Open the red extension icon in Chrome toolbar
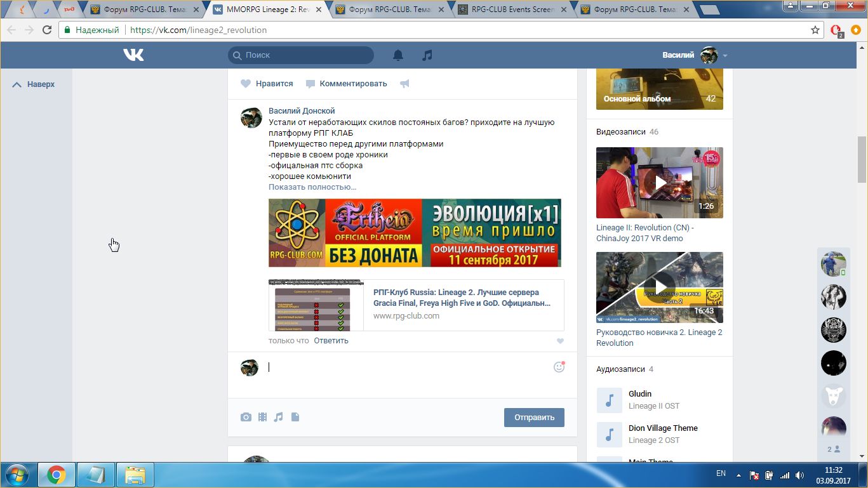The width and height of the screenshot is (868, 488). pos(836,30)
